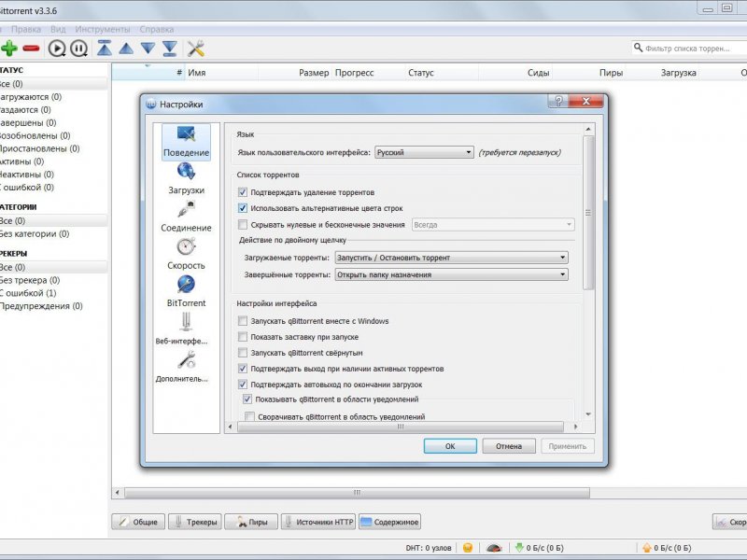
Task: Select Без категории (0) in sidebar
Action: coord(35,234)
